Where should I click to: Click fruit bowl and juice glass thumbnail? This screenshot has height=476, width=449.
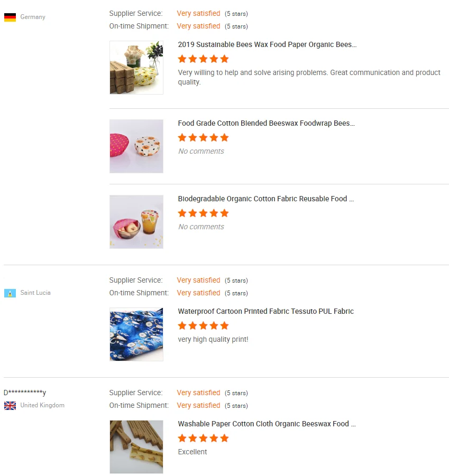point(136,222)
